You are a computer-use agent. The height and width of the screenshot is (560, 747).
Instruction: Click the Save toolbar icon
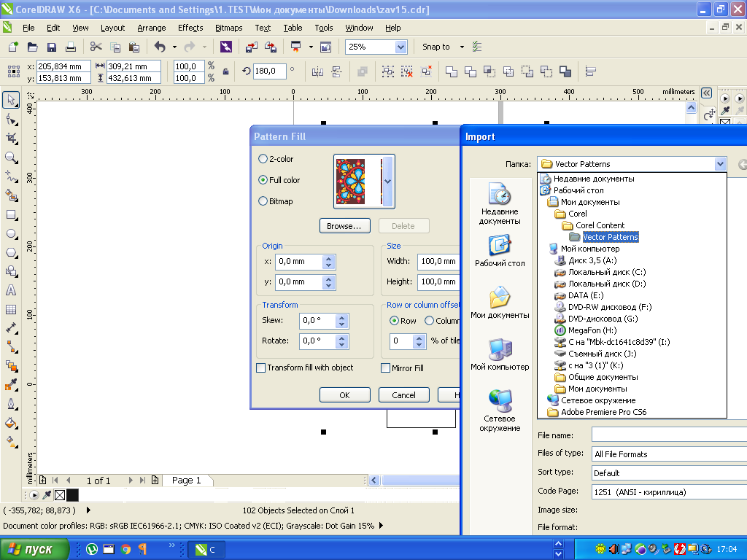(52, 47)
